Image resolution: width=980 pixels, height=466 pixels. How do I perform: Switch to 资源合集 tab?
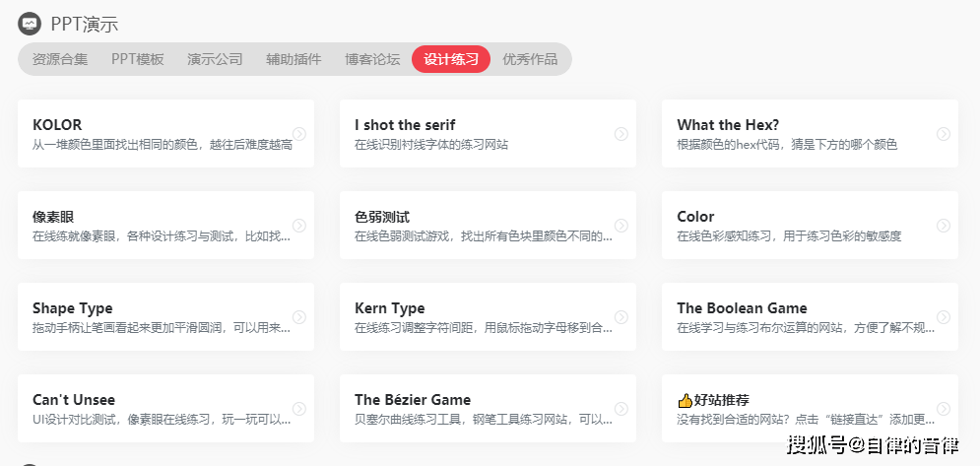(60, 59)
